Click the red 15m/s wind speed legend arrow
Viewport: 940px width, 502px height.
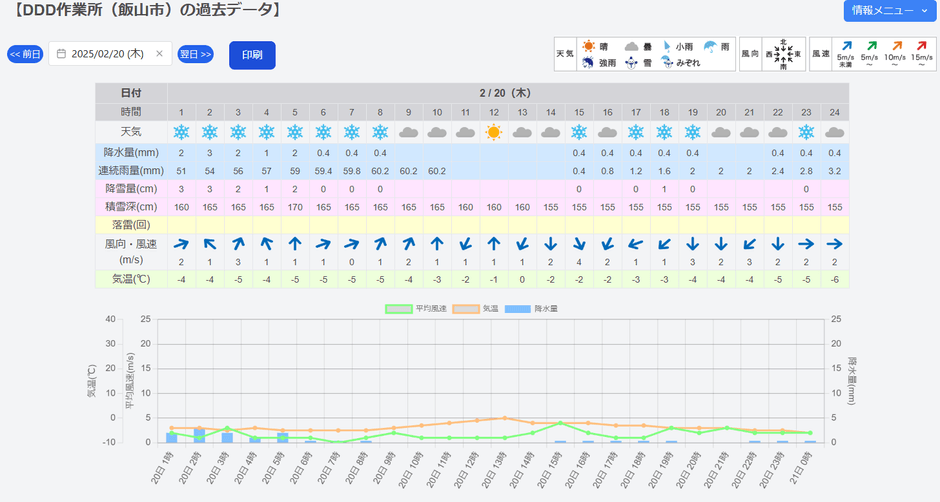[x=921, y=47]
